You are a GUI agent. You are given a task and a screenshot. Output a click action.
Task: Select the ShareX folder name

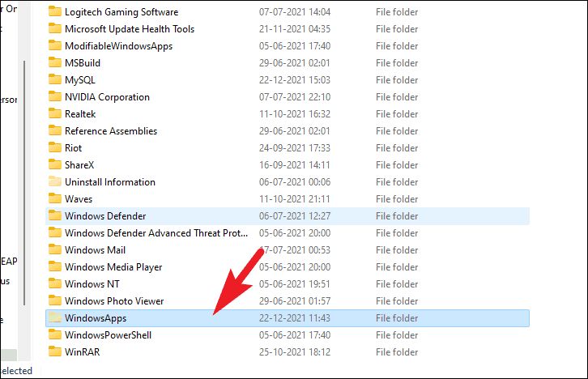point(79,165)
